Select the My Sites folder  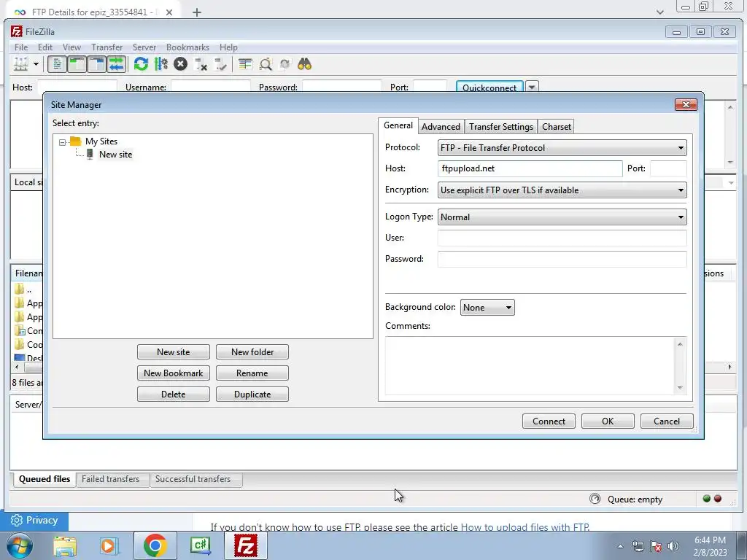[x=101, y=141]
